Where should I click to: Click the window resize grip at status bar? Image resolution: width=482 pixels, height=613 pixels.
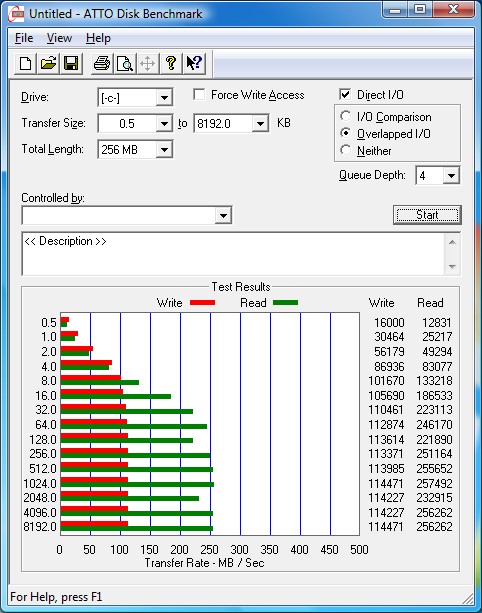coord(468,599)
